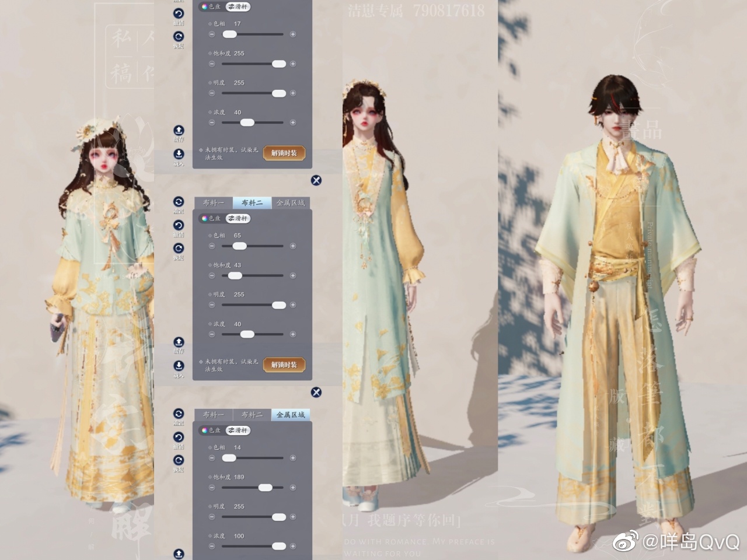The image size is (747, 560).
Task: Decrease 饱和度 43 with minus button
Action: point(212,275)
